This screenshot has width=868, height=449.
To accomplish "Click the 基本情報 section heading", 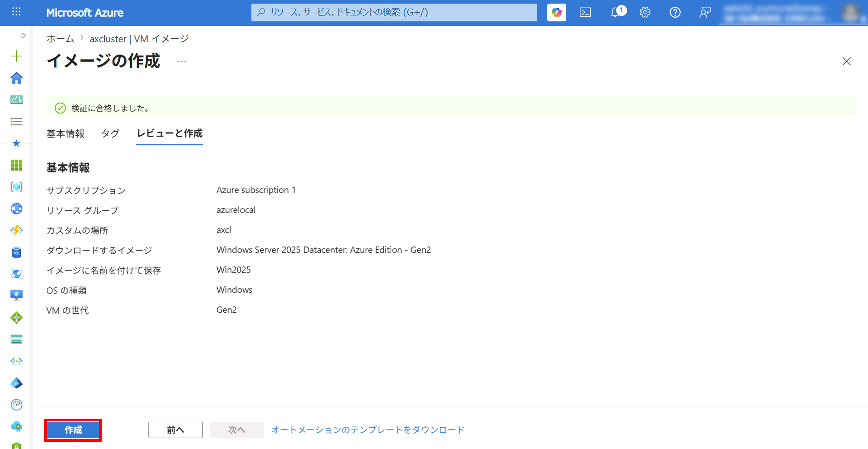I will click(68, 168).
